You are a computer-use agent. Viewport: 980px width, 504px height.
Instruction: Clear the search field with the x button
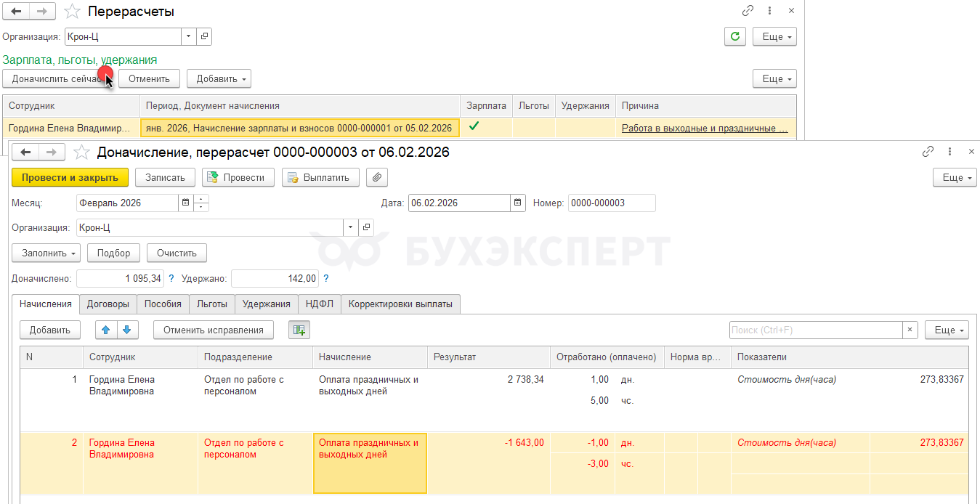910,330
